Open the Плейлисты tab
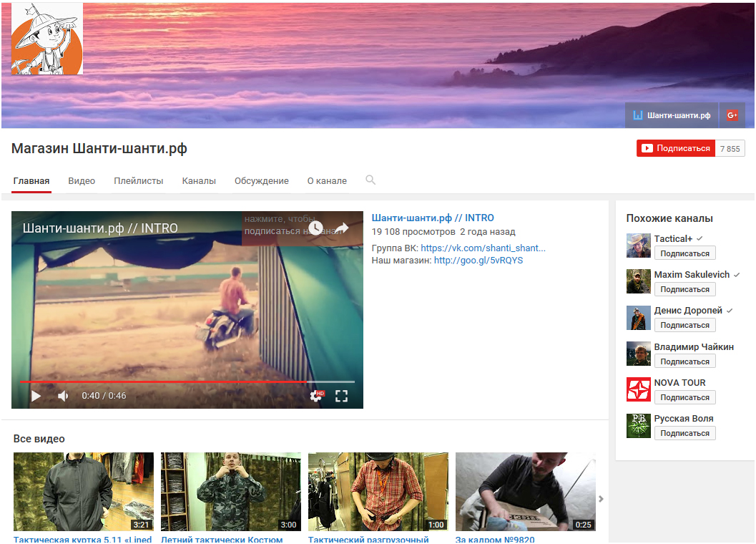Viewport: 756px width, 544px height. [138, 181]
